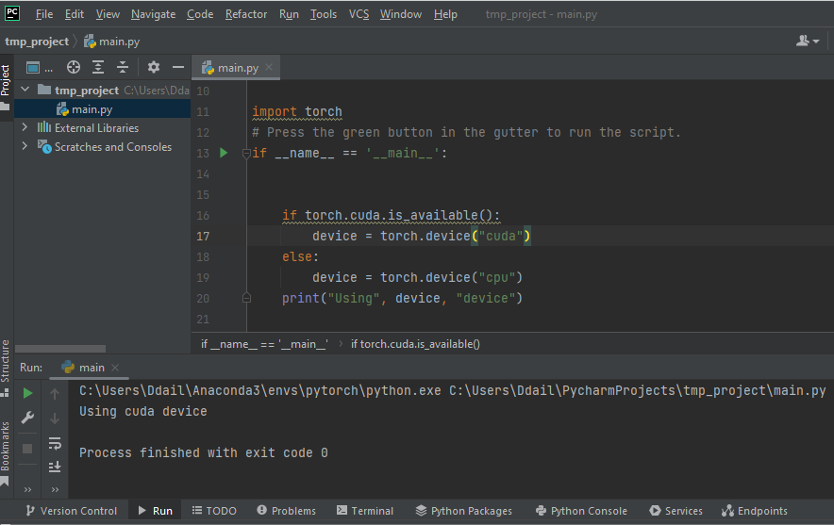Open the Window menu

point(401,14)
